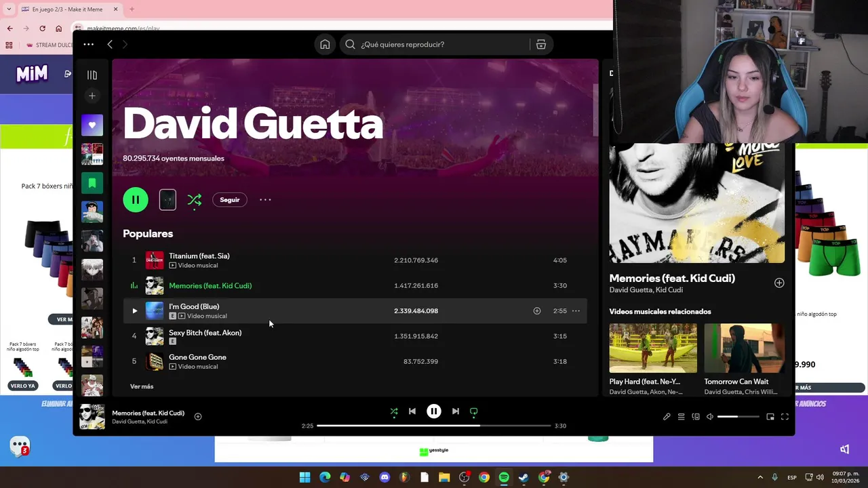
Task: Expand Your Library sidebar
Action: coord(92,75)
